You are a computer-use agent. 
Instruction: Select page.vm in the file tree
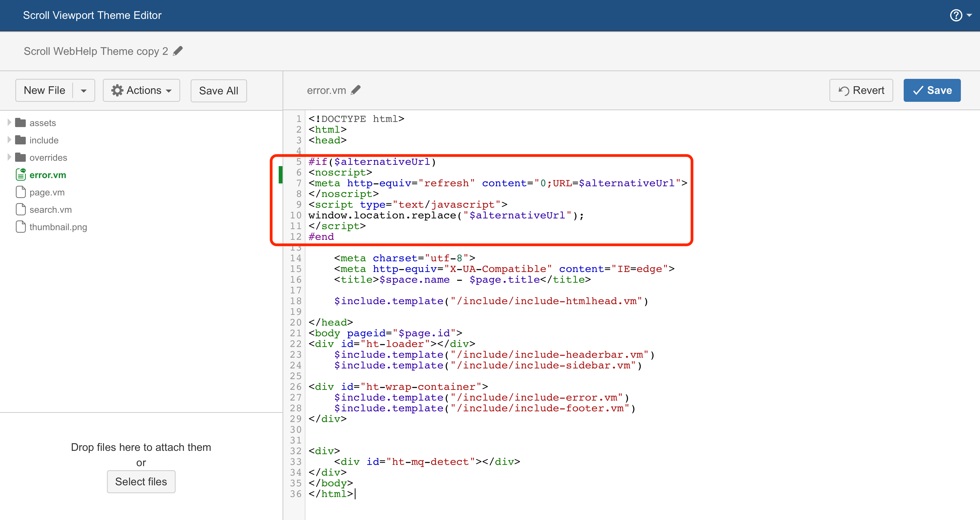47,192
